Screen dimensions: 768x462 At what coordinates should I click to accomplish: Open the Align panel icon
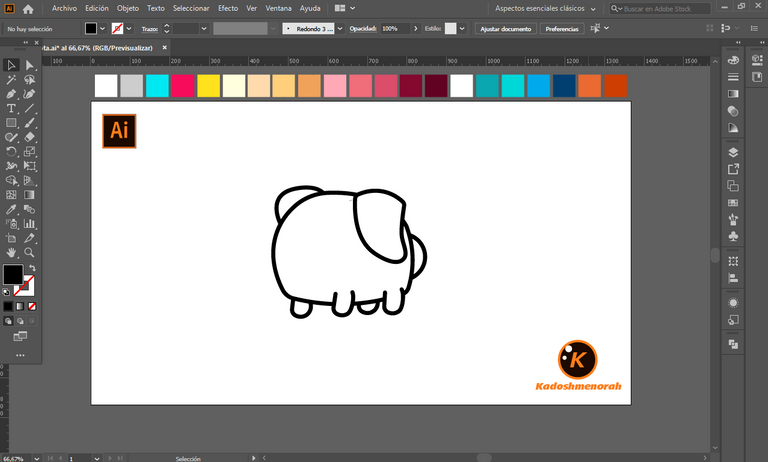(x=733, y=278)
